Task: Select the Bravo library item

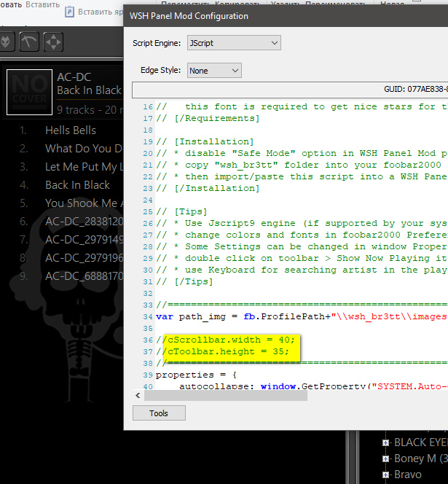Action: pos(408,475)
